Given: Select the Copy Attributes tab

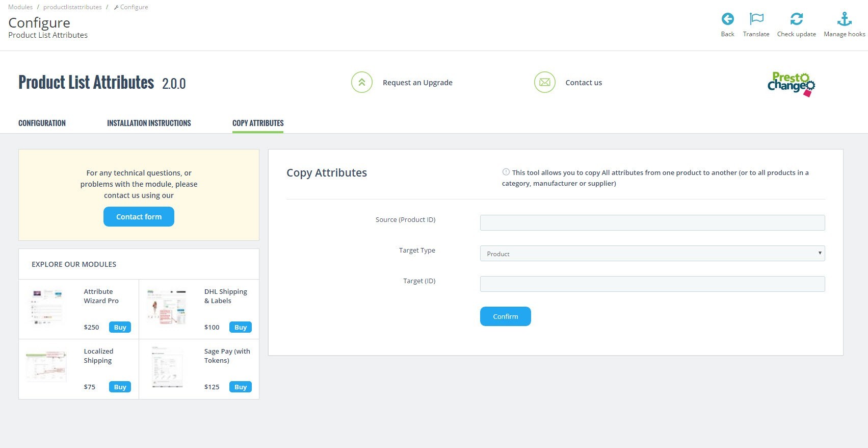Looking at the screenshot, I should (x=258, y=123).
